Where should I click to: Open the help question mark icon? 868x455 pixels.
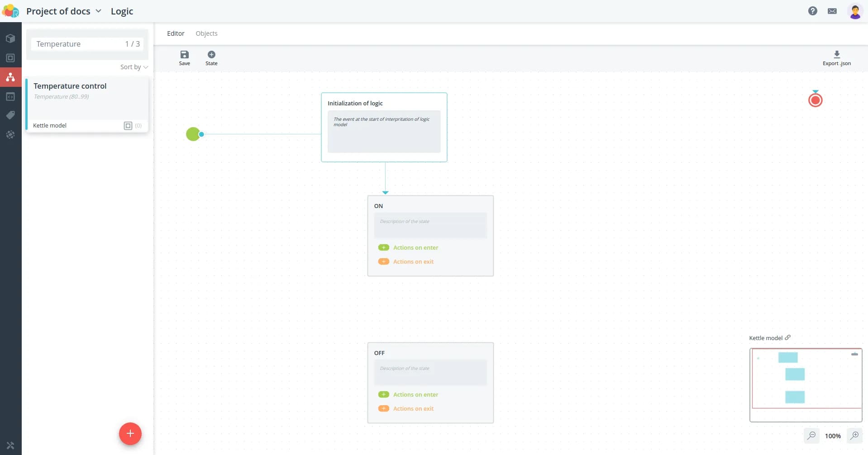(x=812, y=11)
